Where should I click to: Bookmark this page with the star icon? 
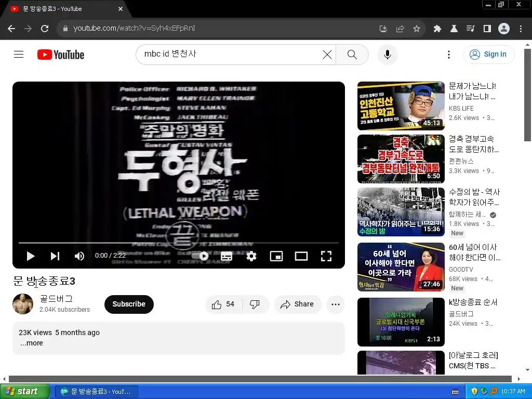coord(417,29)
